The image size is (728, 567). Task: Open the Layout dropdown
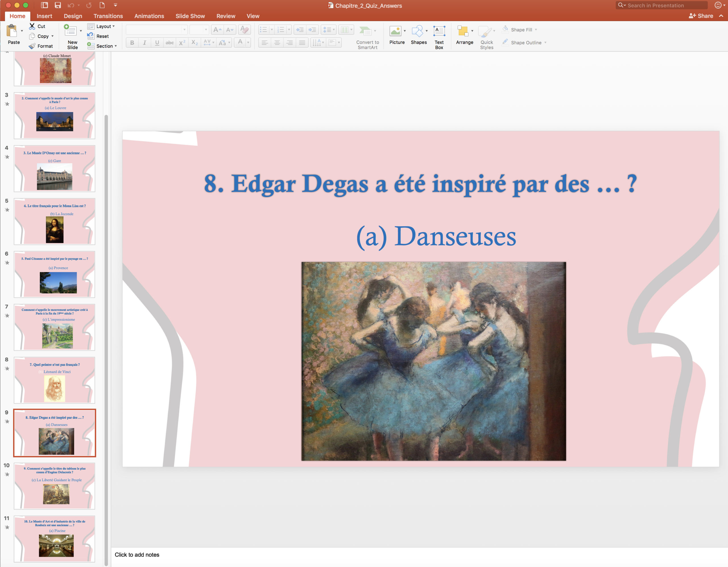(x=101, y=26)
